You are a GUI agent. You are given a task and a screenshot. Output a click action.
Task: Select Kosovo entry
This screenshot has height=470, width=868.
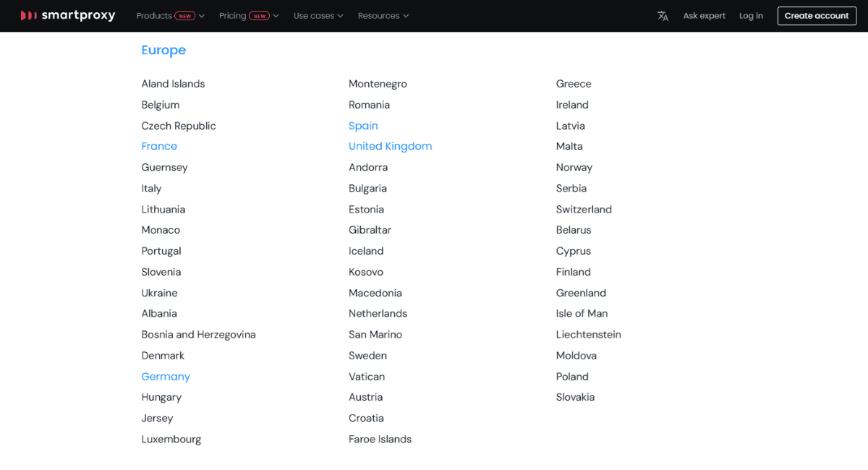pyautogui.click(x=366, y=272)
